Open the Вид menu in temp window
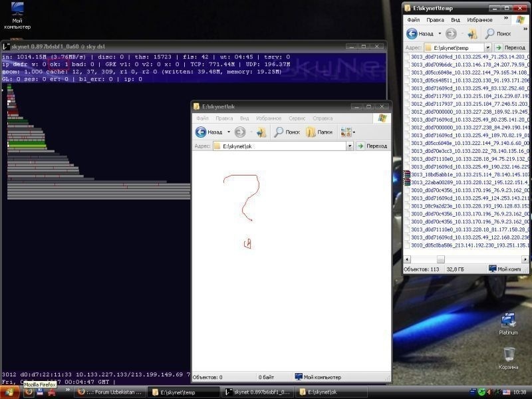This screenshot has height=399, width=532. click(x=454, y=20)
